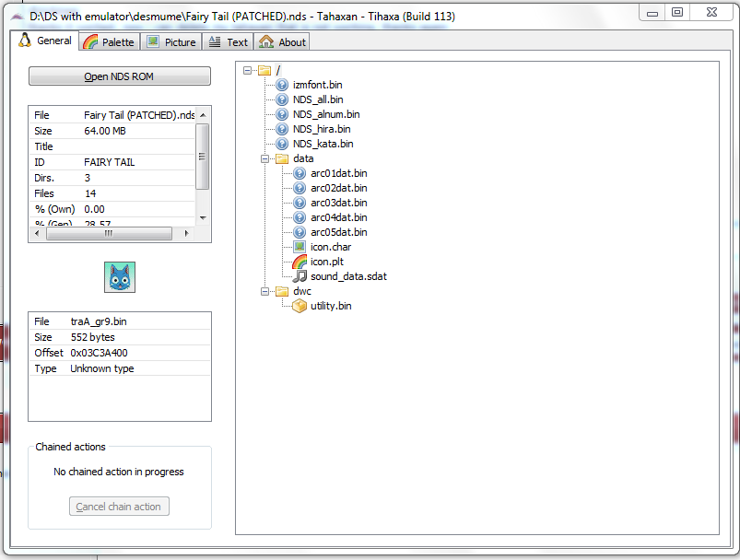This screenshot has width=740, height=560.
Task: Click the dwc folder icon
Action: point(282,291)
